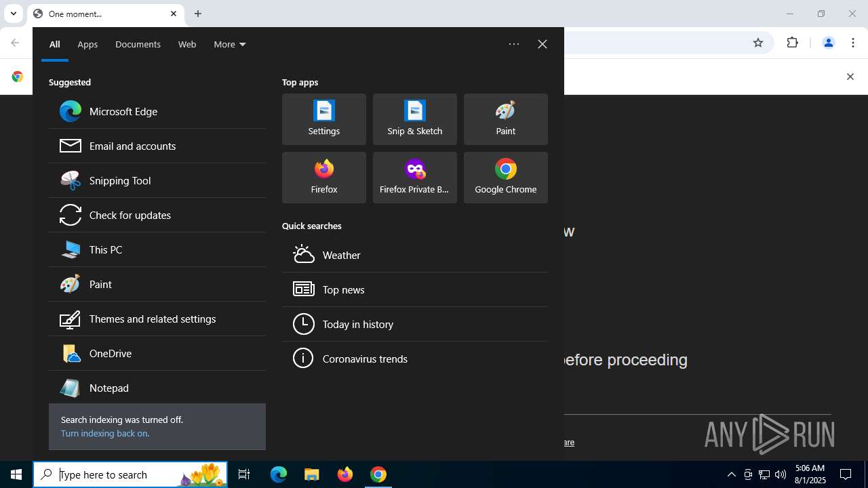Open the Paint top app tile
This screenshot has height=488, width=868.
tap(506, 119)
